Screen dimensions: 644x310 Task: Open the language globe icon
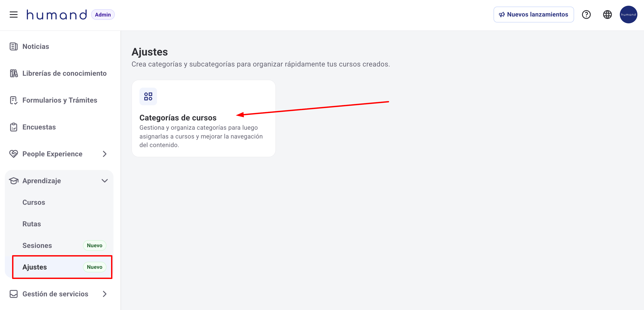click(607, 15)
